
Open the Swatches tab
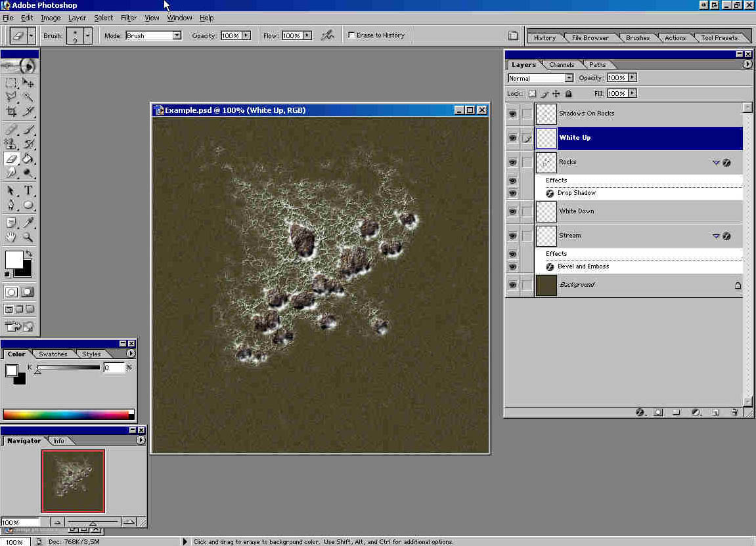[53, 354]
